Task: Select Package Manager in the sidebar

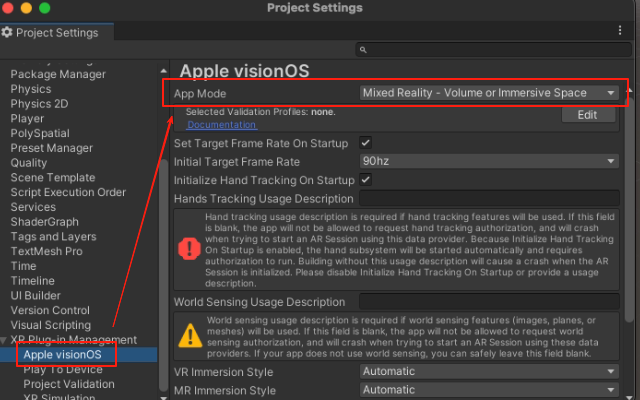Action: click(58, 74)
